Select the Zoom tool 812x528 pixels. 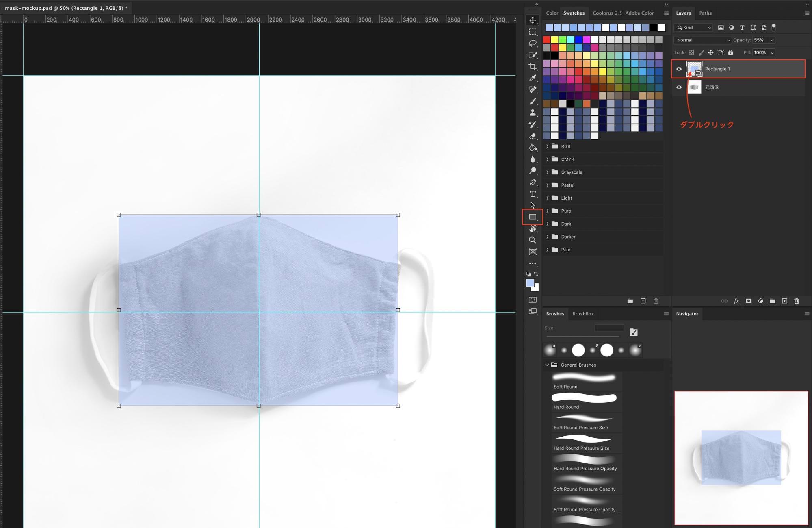[x=533, y=240]
